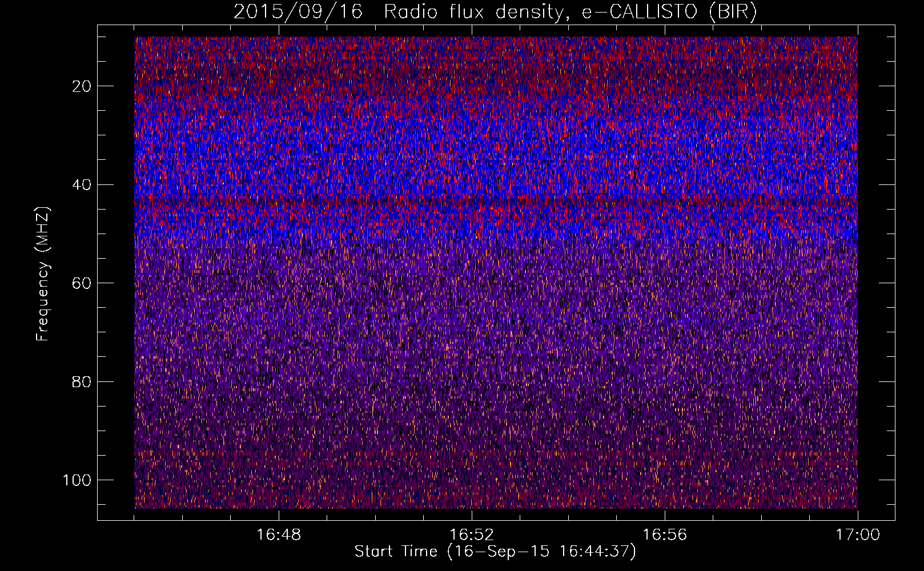Click the 20 MHz frequency tick label
Image resolution: width=924 pixels, height=571 pixels.
point(82,86)
